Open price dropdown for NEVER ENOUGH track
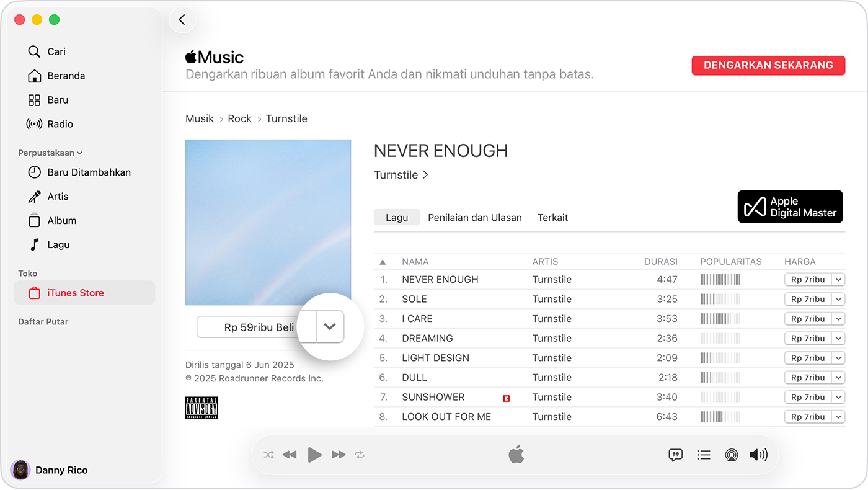This screenshot has height=490, width=868. pos(838,280)
